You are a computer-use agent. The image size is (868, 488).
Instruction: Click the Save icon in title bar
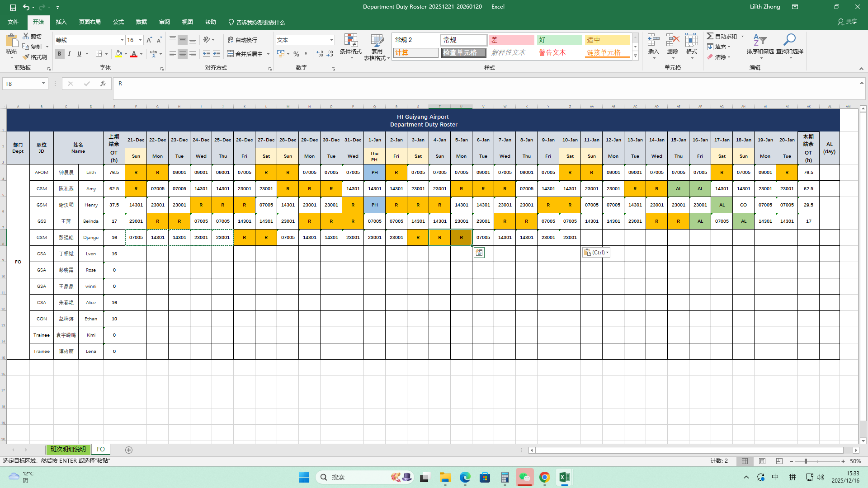tap(13, 7)
